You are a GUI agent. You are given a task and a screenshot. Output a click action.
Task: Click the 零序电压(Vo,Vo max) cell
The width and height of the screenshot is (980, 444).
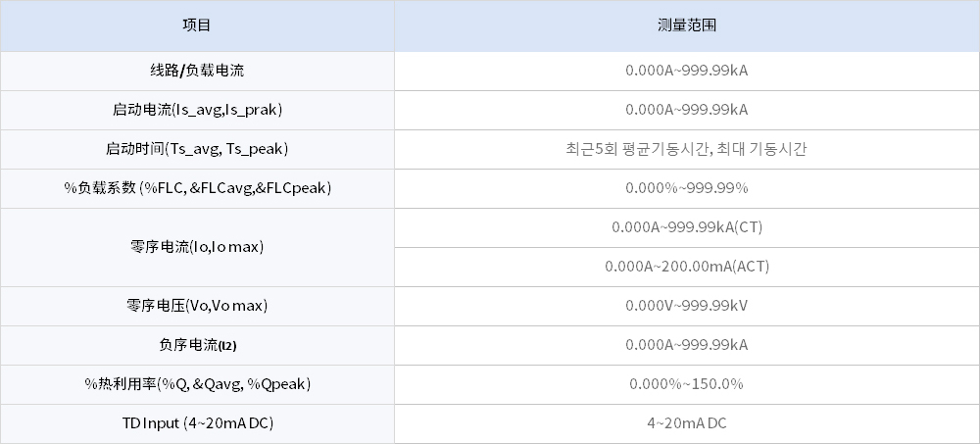point(197,306)
